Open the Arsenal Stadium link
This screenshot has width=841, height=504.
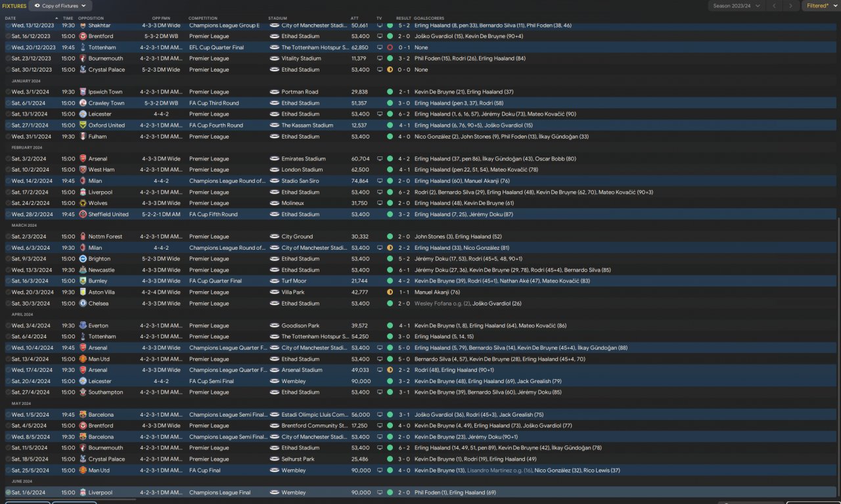[302, 371]
